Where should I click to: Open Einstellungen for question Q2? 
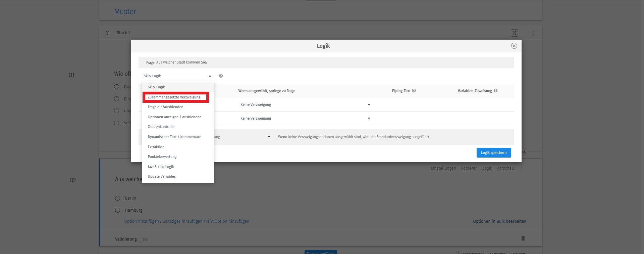(443, 168)
